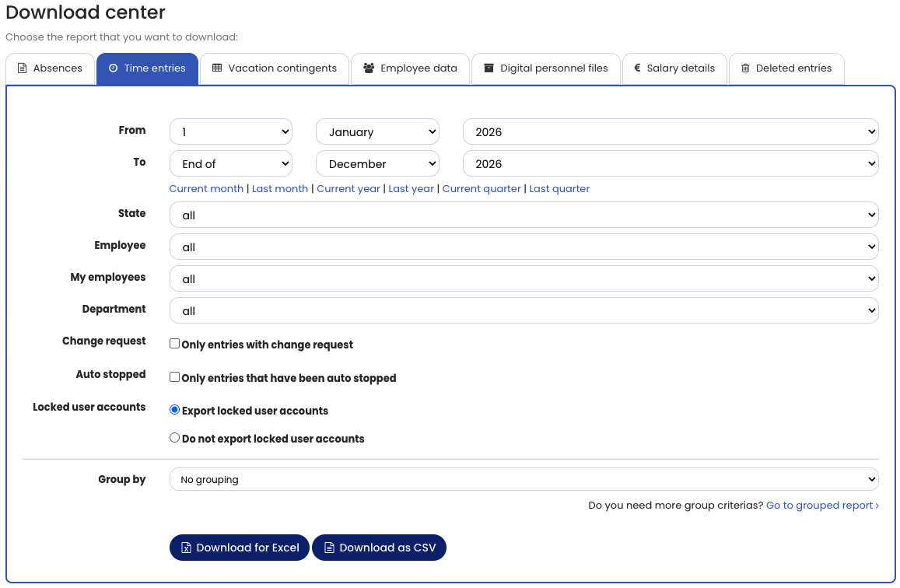Select the Export locked user accounts option
This screenshot has width=900, height=588.
click(175, 410)
